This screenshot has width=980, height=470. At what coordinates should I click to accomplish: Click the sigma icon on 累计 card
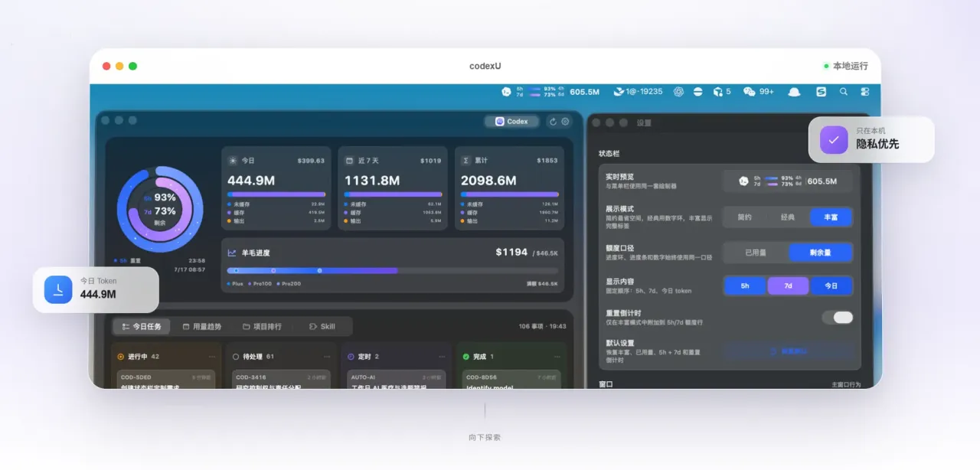pyautogui.click(x=465, y=161)
